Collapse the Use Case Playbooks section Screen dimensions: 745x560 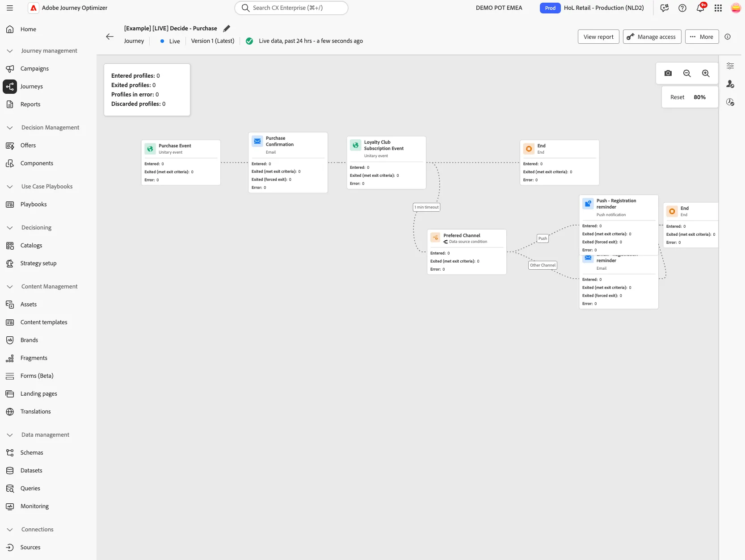pyautogui.click(x=10, y=187)
